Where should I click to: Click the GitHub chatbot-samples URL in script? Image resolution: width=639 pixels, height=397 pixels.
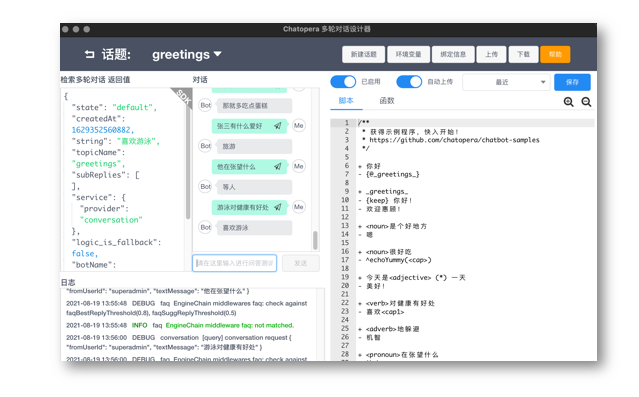tap(454, 140)
